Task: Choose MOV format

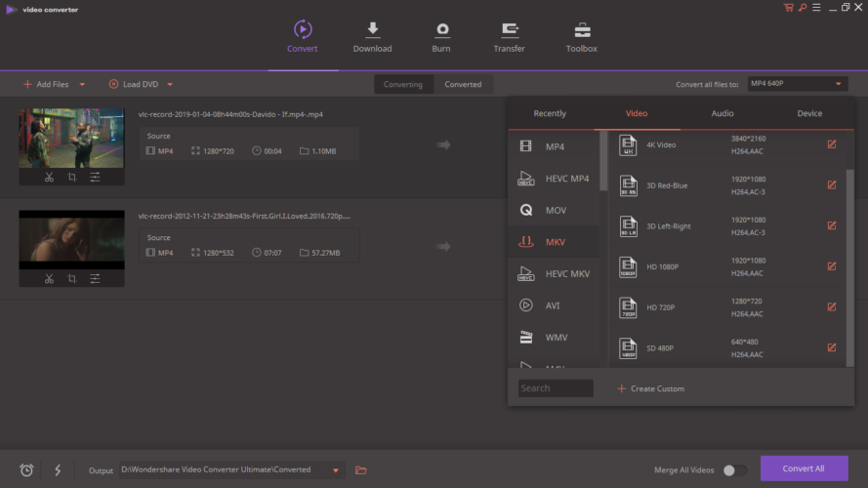Action: pos(554,210)
